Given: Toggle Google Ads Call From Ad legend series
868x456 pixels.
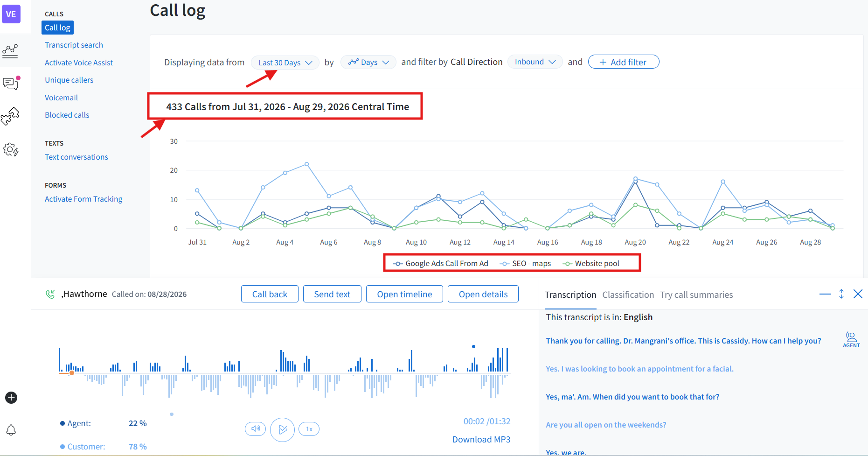Looking at the screenshot, I should 440,263.
